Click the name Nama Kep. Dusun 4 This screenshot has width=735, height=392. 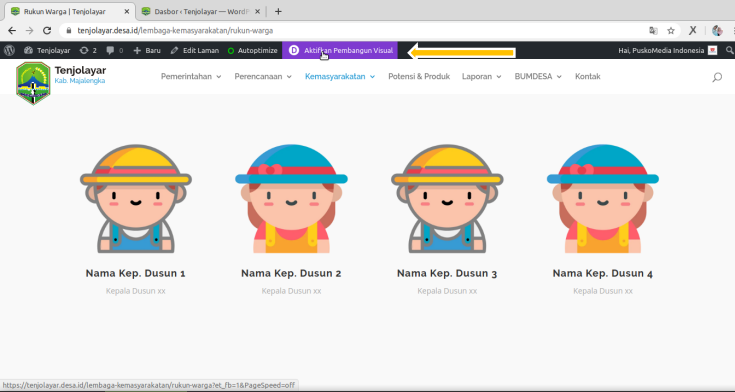coord(603,273)
